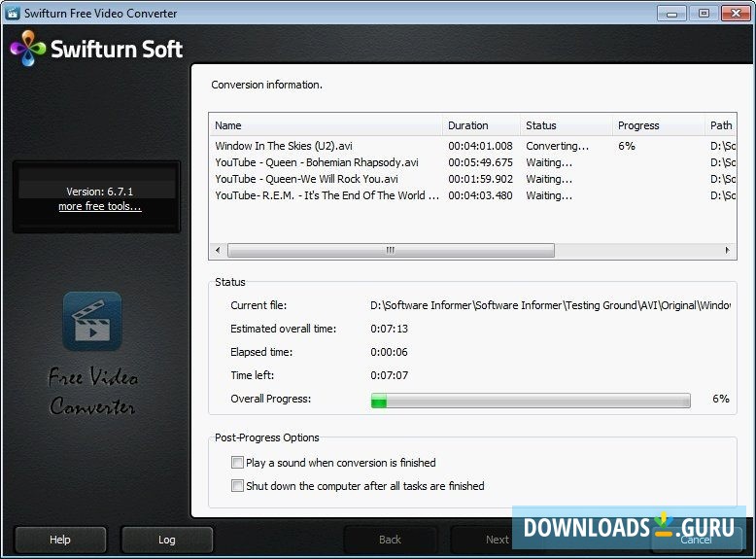The image size is (756, 559).
Task: Click the Overall Progress bar
Action: coord(531,401)
